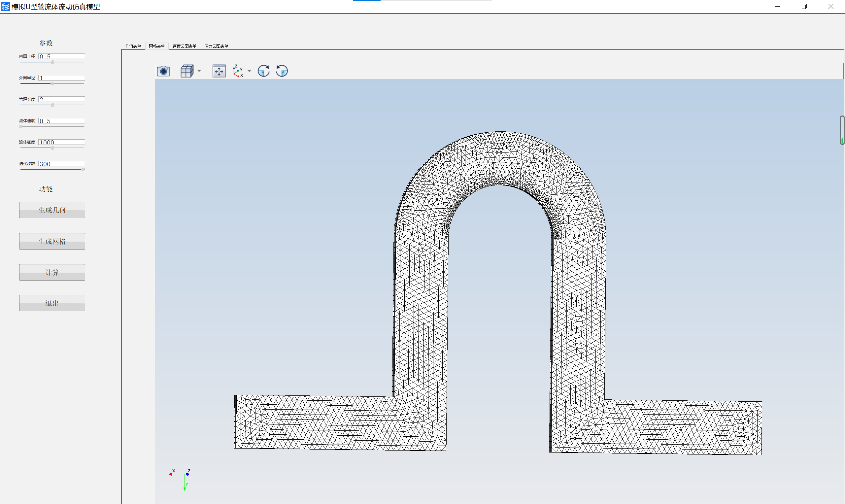Click the 流体速度 slider handle
845x504 pixels.
21,126
